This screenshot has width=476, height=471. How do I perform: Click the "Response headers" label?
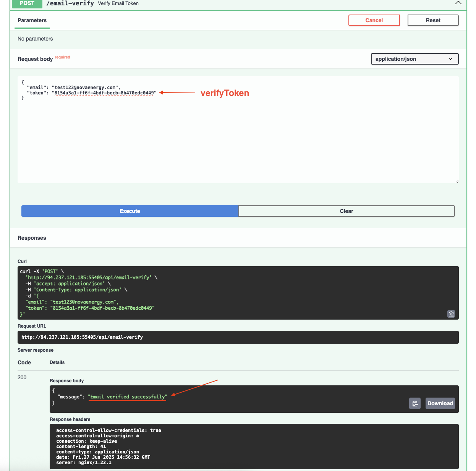click(x=70, y=419)
